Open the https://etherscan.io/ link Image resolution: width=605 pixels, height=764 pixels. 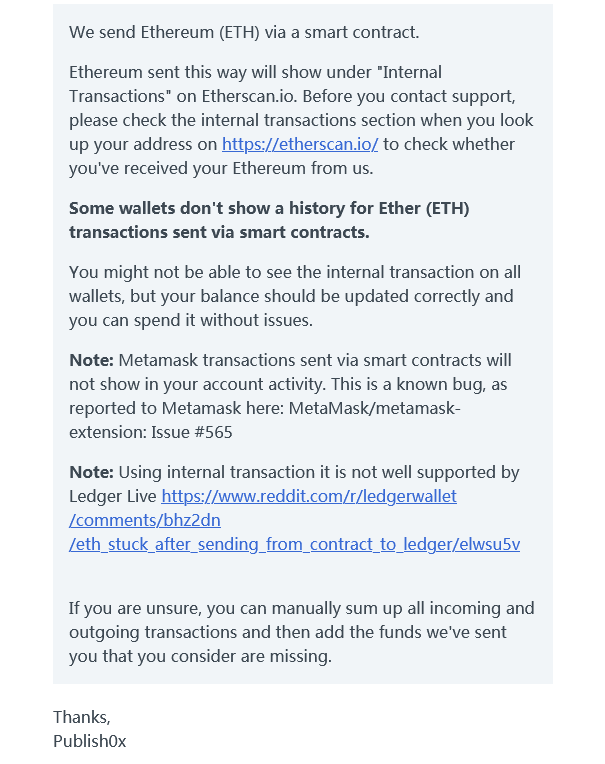(x=300, y=144)
